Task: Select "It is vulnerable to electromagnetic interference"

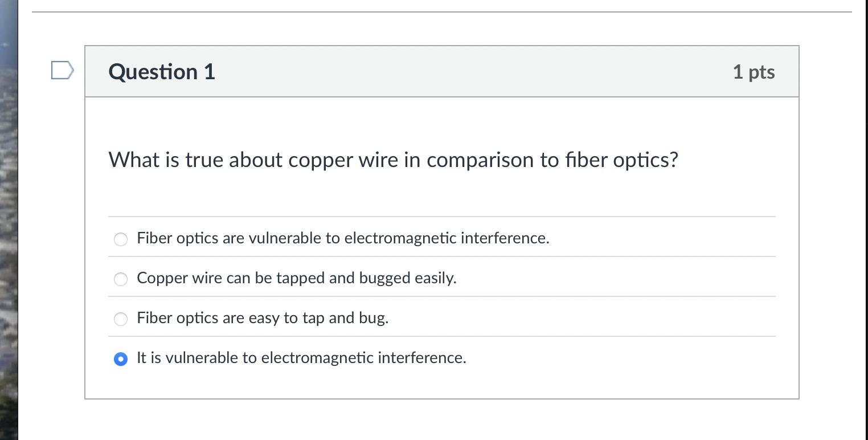Action: [121, 359]
